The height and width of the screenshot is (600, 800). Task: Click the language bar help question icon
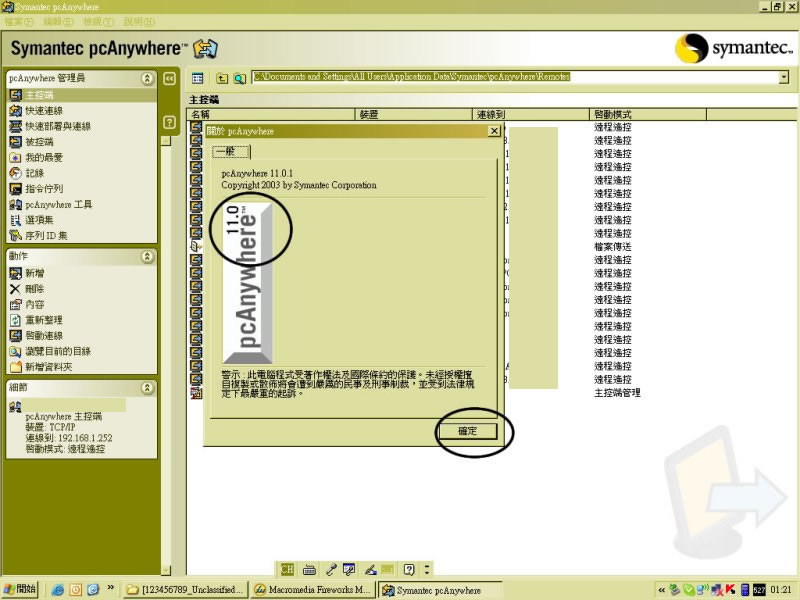(409, 569)
